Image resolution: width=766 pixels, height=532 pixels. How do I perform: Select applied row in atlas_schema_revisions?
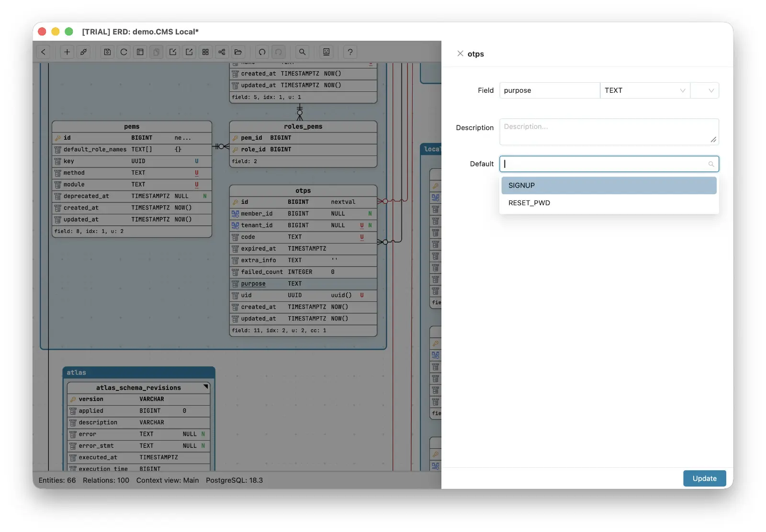pos(138,411)
